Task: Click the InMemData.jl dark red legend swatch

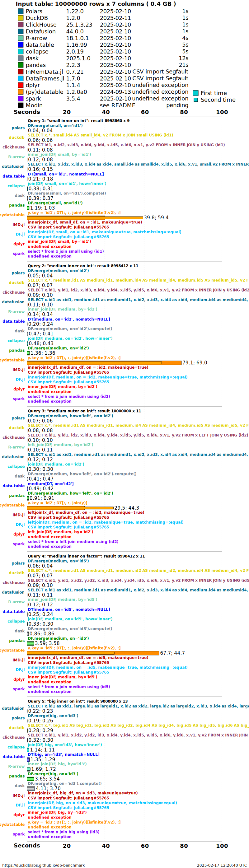Action: [x=21, y=72]
